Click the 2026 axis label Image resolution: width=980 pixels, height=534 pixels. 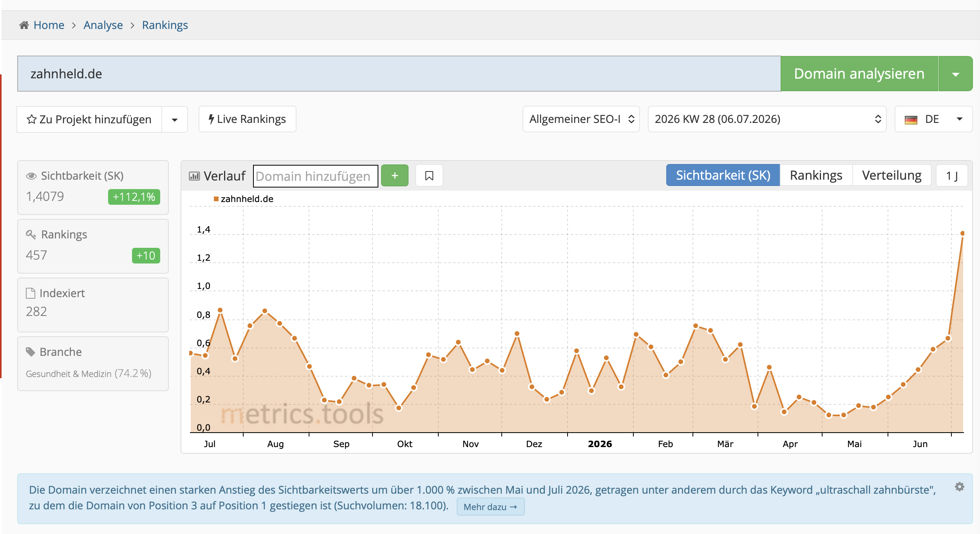point(600,444)
